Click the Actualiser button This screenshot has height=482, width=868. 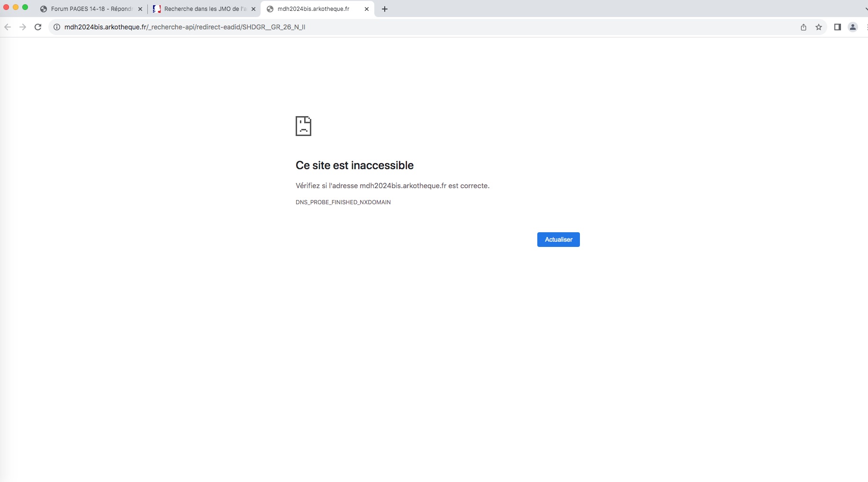click(x=558, y=239)
